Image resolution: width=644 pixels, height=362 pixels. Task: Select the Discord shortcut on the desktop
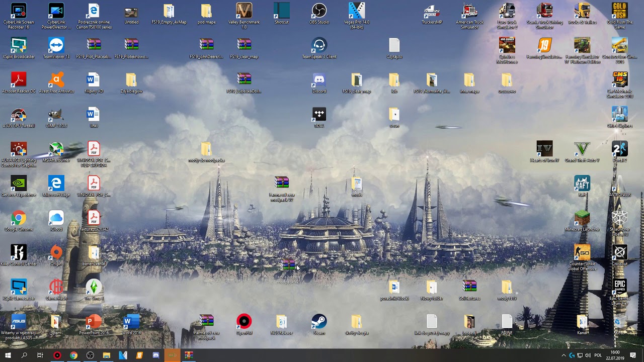[319, 83]
